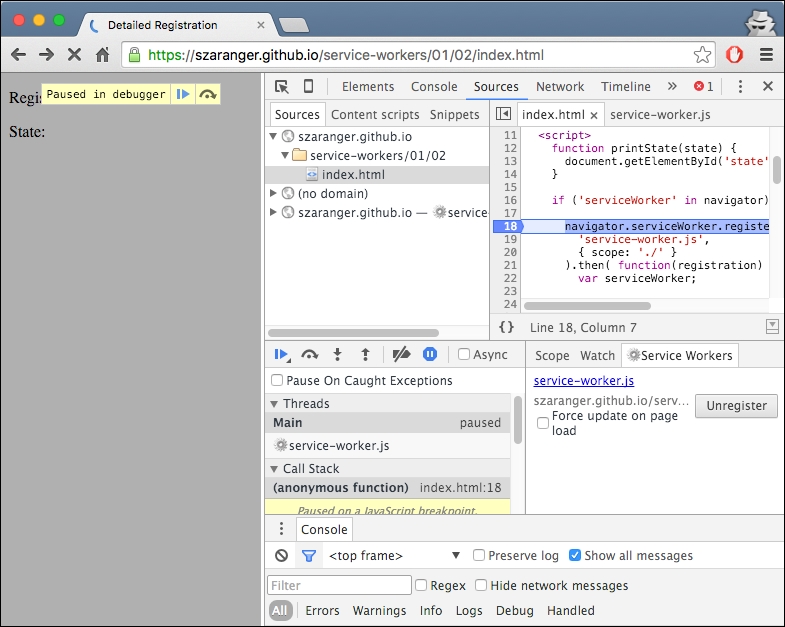Click the deactivate breakpoints icon
Viewport: 785px width, 627px height.
401,354
